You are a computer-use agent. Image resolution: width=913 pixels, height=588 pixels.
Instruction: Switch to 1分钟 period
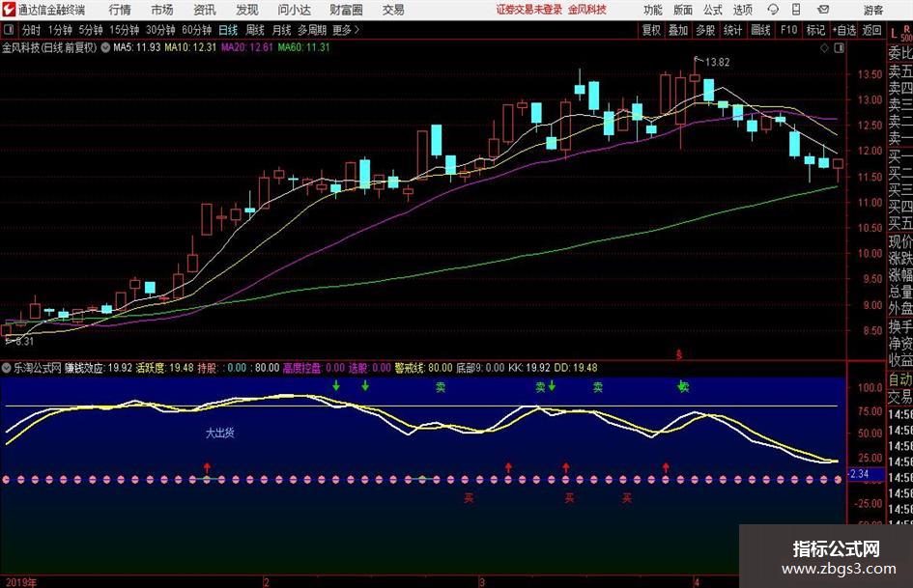(60, 30)
